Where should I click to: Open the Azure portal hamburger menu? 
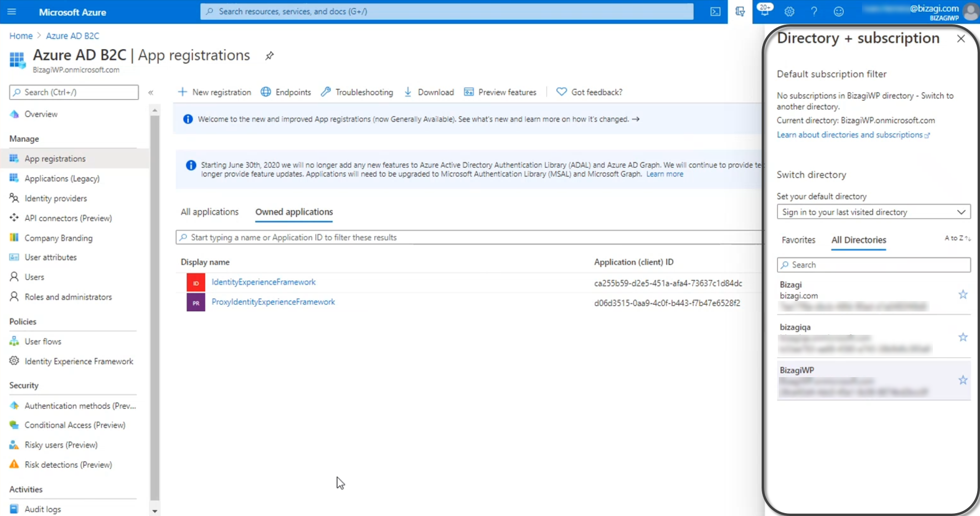coord(12,12)
